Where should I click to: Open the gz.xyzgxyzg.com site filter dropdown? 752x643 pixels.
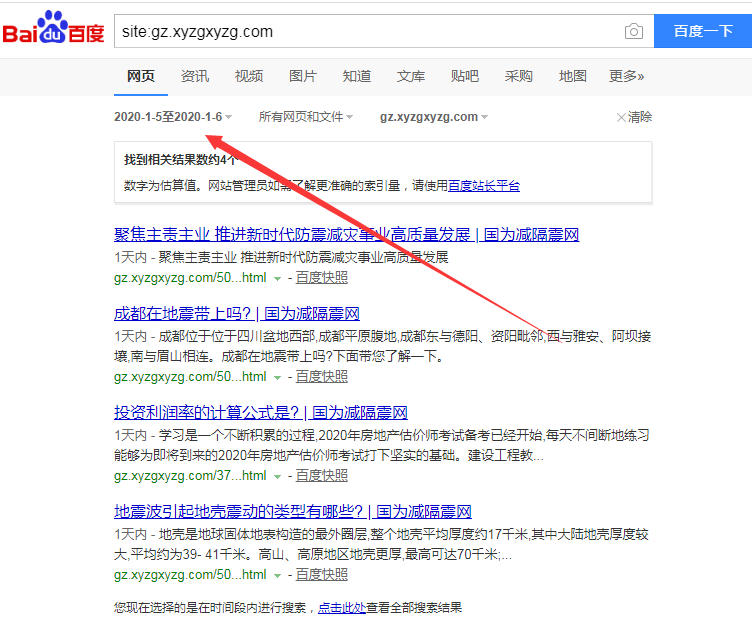click(x=434, y=117)
